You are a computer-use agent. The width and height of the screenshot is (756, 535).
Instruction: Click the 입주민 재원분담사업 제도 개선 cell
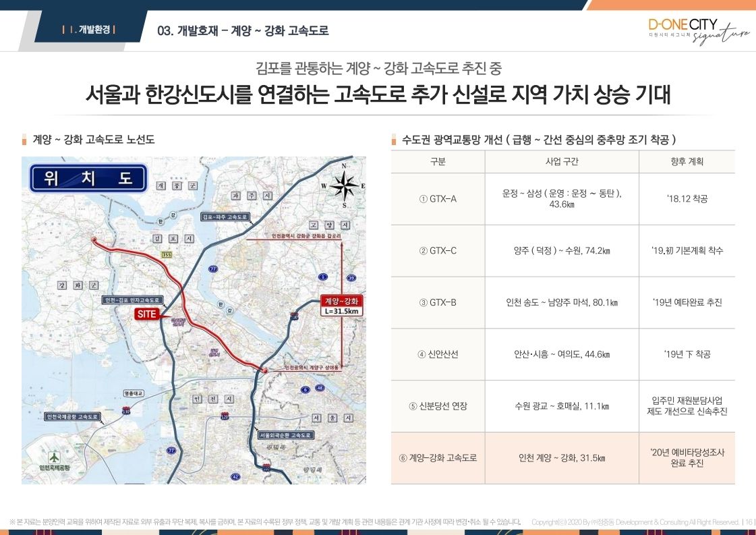click(687, 406)
